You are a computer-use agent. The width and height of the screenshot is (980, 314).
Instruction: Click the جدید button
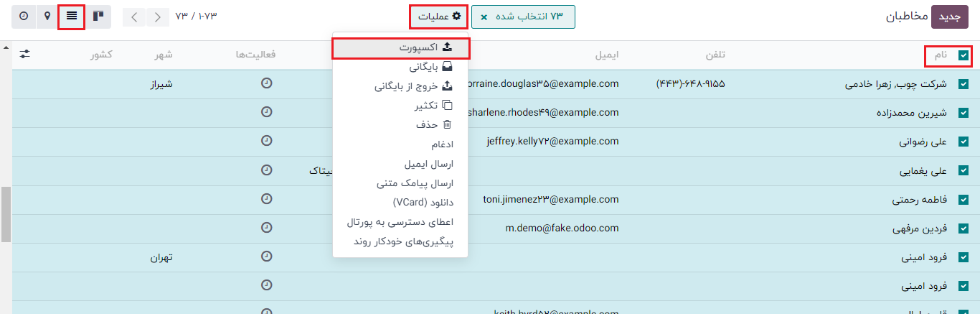point(949,17)
